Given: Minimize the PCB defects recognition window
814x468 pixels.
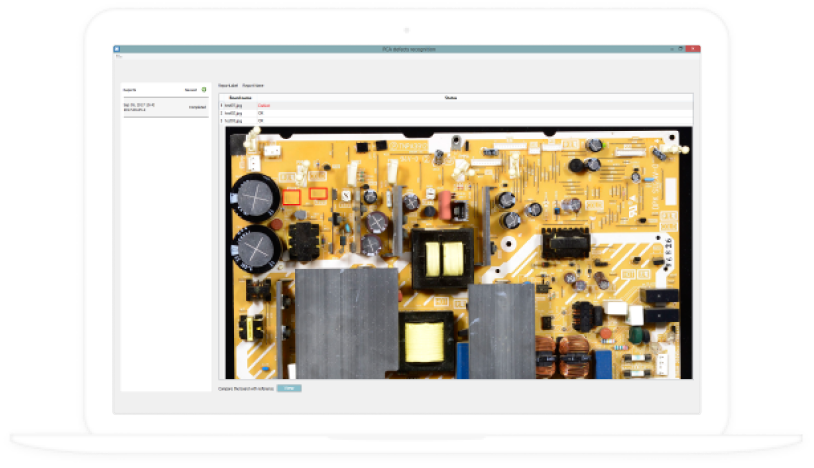Looking at the screenshot, I should (x=670, y=48).
